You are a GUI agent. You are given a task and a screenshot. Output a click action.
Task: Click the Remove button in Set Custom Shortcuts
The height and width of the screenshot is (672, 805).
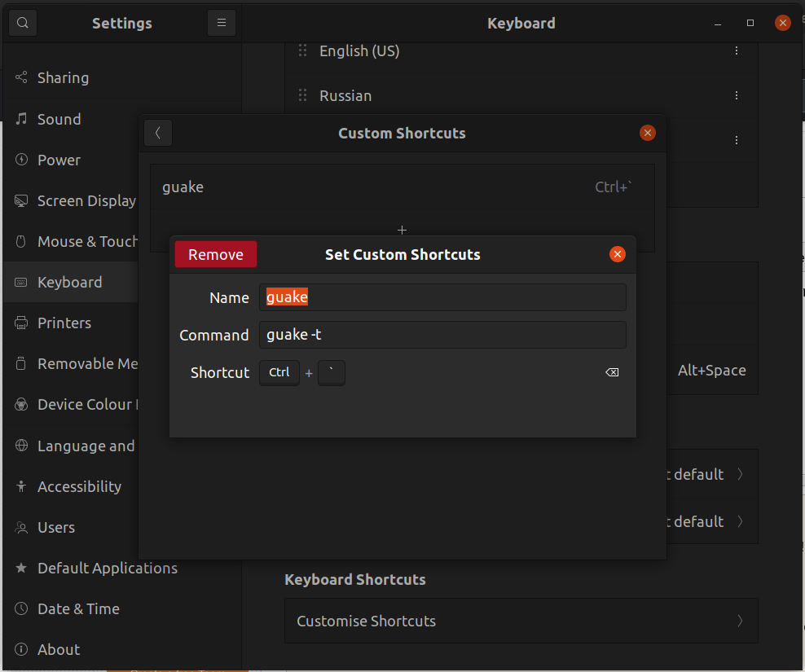(x=215, y=253)
